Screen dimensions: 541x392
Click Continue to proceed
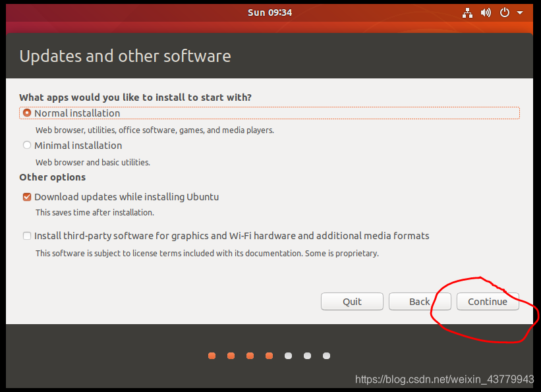(x=488, y=301)
